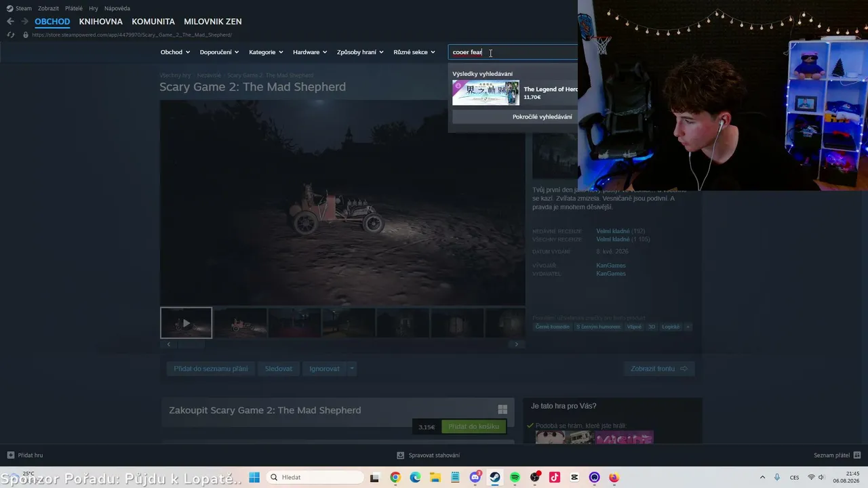The image size is (868, 488).
Task: Show hidden system tray icons
Action: [762, 477]
